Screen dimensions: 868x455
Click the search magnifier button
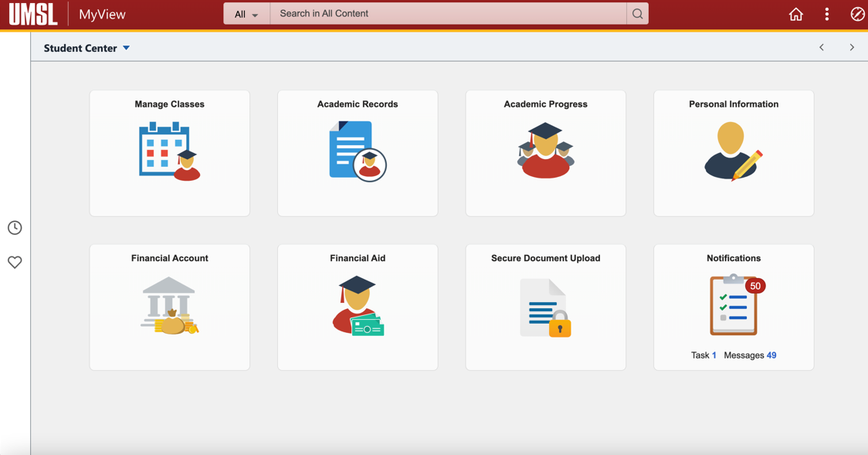pyautogui.click(x=637, y=14)
